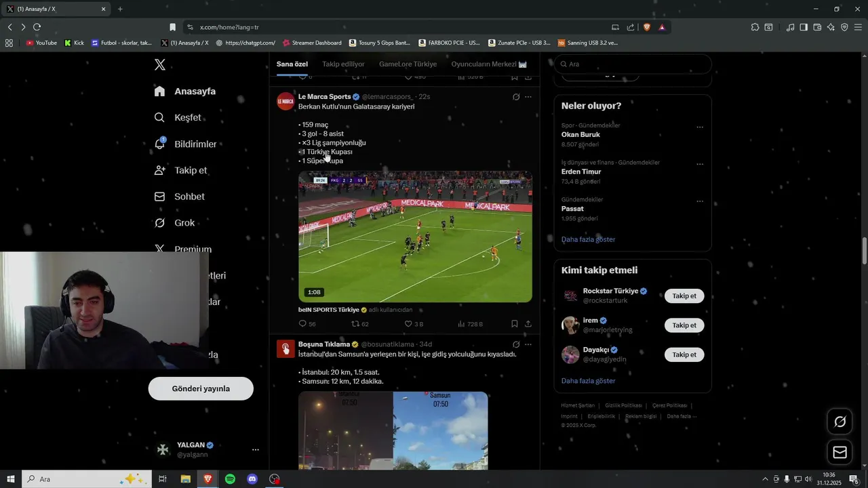Open Sohbet messages
Viewport: 868px width, 488px height.
pyautogui.click(x=179, y=197)
